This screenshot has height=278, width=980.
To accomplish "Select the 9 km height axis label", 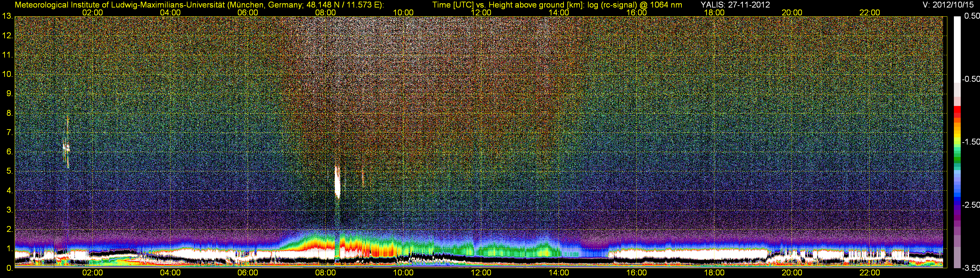I will pyautogui.click(x=9, y=94).
